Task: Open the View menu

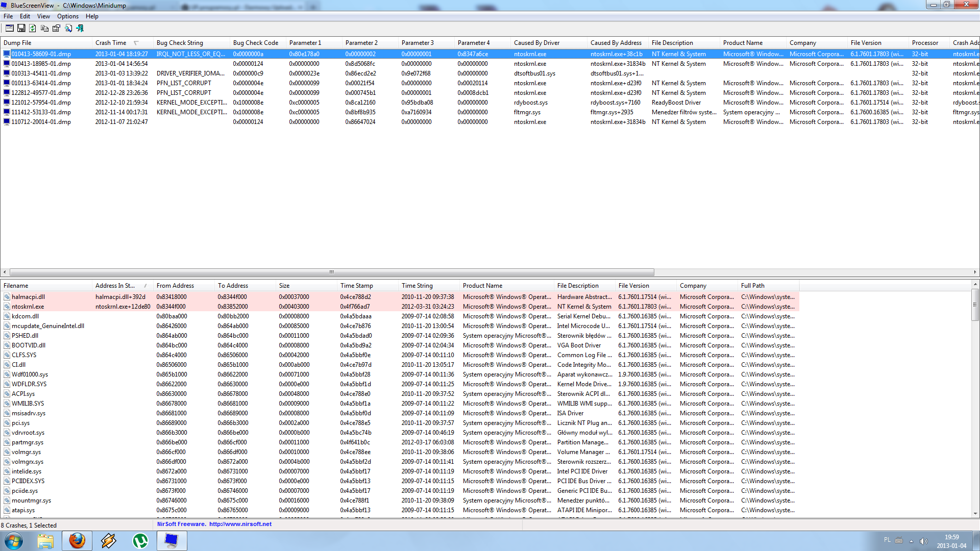Action: tap(43, 16)
